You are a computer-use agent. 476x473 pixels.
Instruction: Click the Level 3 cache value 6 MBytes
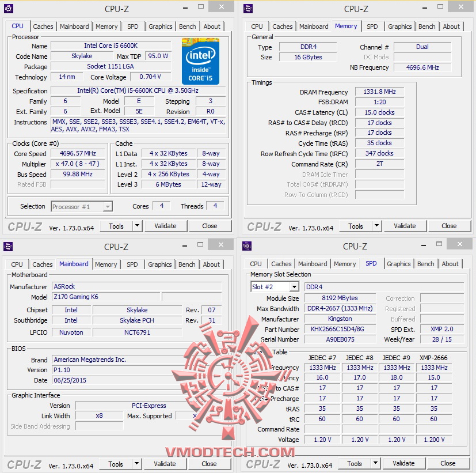[169, 184]
